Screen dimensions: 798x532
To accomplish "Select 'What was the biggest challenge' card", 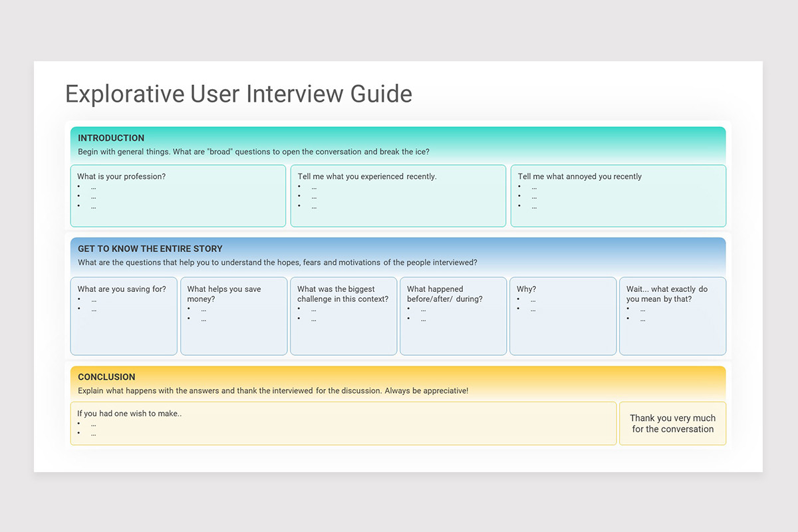I will click(x=344, y=317).
